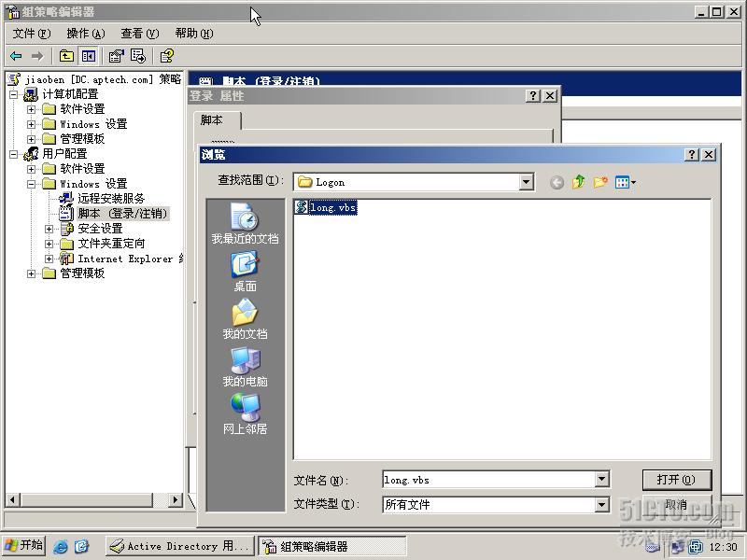Collapse the 用户配置 tree node
This screenshot has height=560, width=747.
point(14,154)
